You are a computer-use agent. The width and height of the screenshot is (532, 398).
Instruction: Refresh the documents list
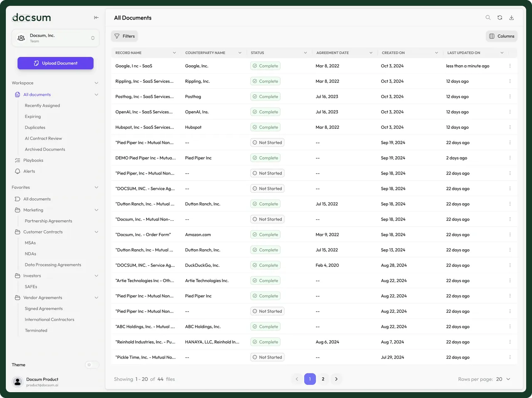tap(500, 17)
